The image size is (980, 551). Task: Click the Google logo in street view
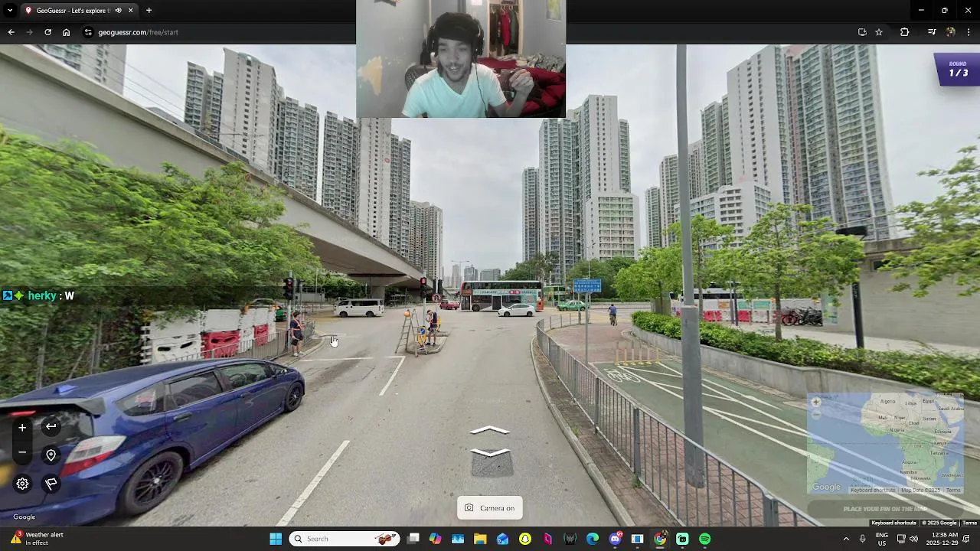tap(24, 517)
